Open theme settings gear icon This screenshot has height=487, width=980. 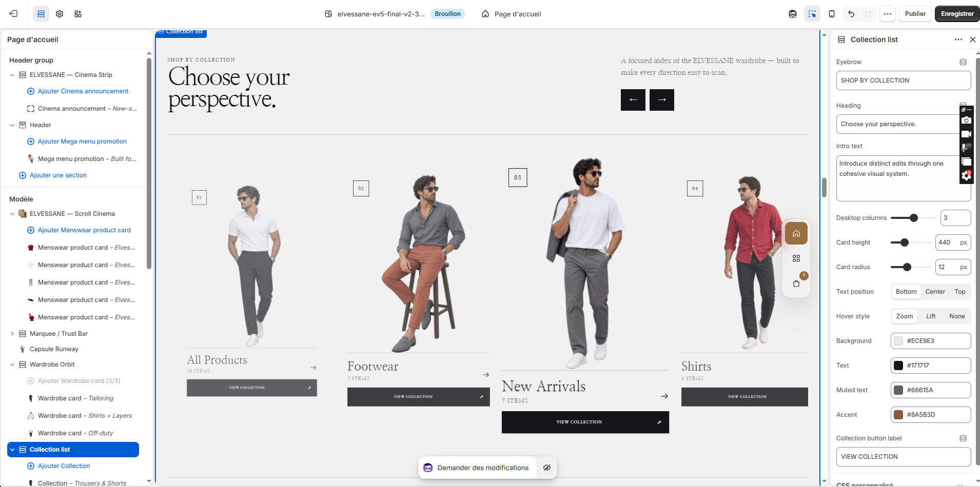coord(60,14)
